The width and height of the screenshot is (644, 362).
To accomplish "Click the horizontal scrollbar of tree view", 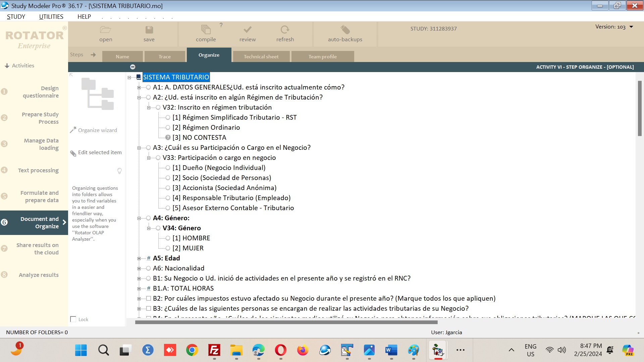I will click(286, 322).
